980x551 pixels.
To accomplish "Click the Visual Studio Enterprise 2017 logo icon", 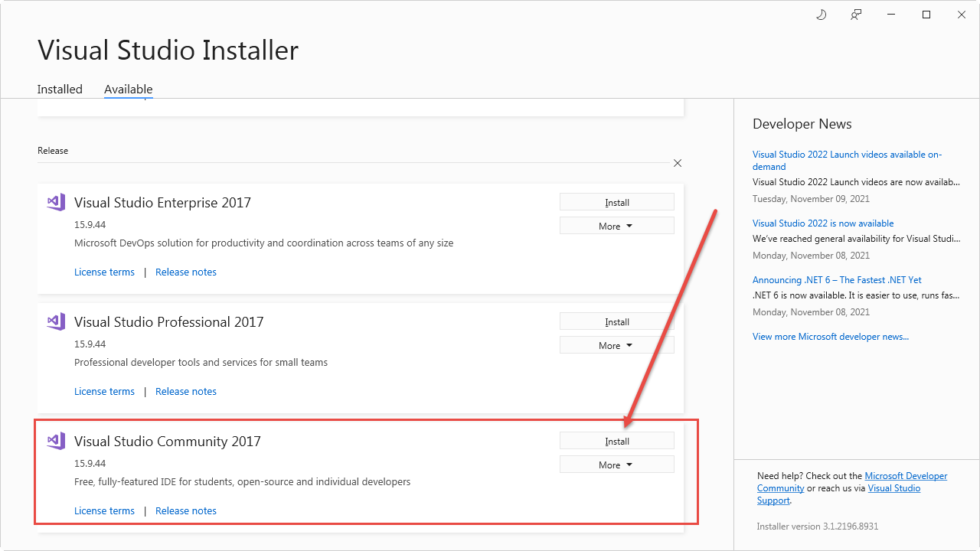I will point(56,202).
